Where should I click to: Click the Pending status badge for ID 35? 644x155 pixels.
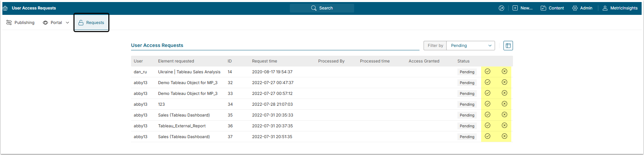[x=467, y=115]
